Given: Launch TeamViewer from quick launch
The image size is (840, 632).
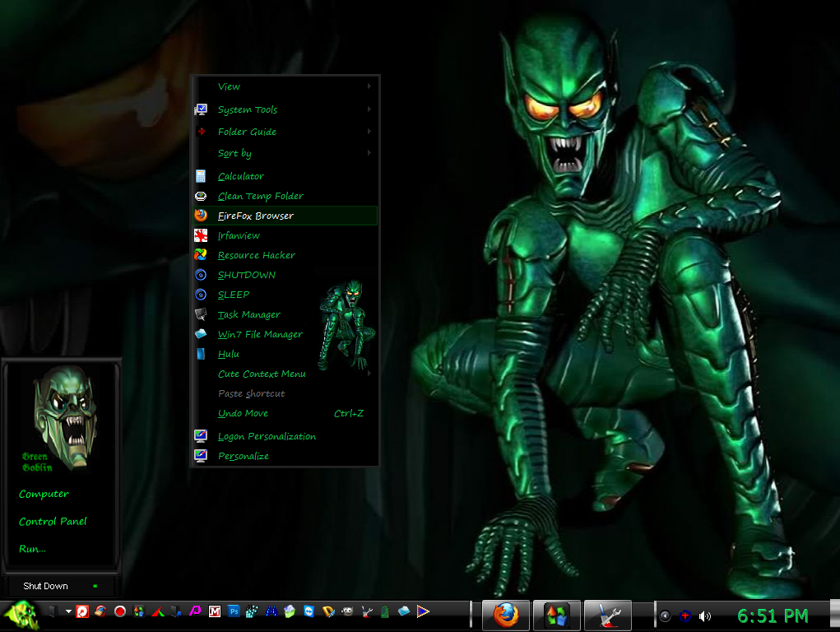Looking at the screenshot, I should coord(309,611).
